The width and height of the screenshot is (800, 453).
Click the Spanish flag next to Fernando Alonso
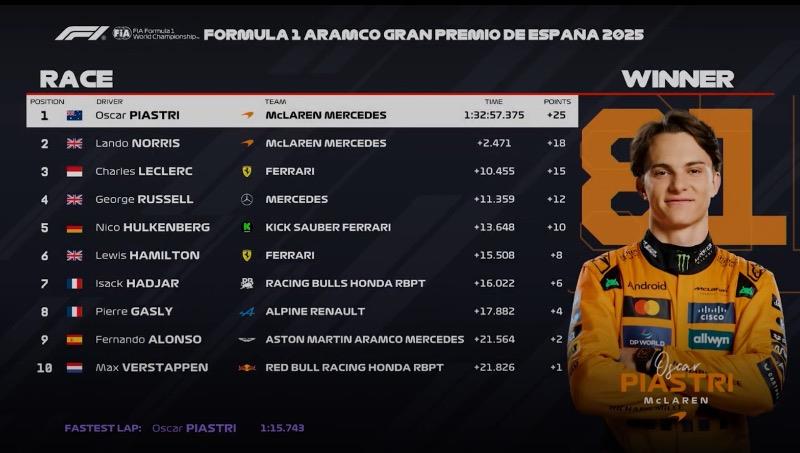point(74,340)
